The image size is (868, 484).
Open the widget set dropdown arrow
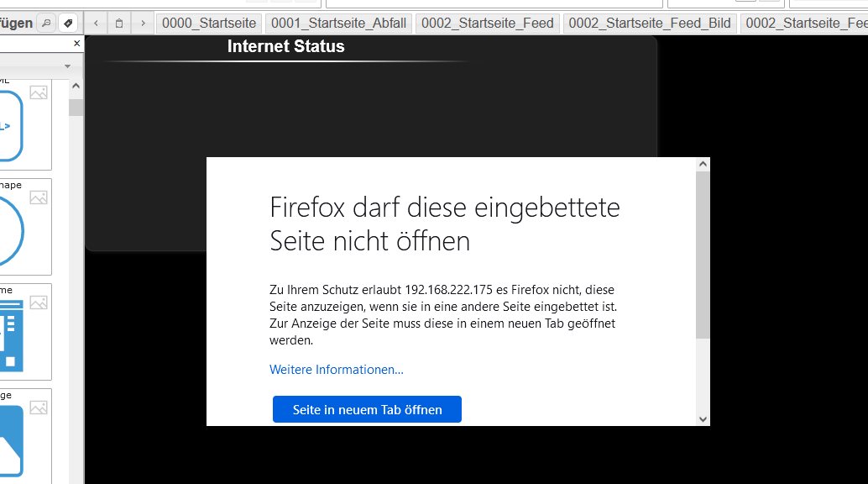pyautogui.click(x=67, y=66)
